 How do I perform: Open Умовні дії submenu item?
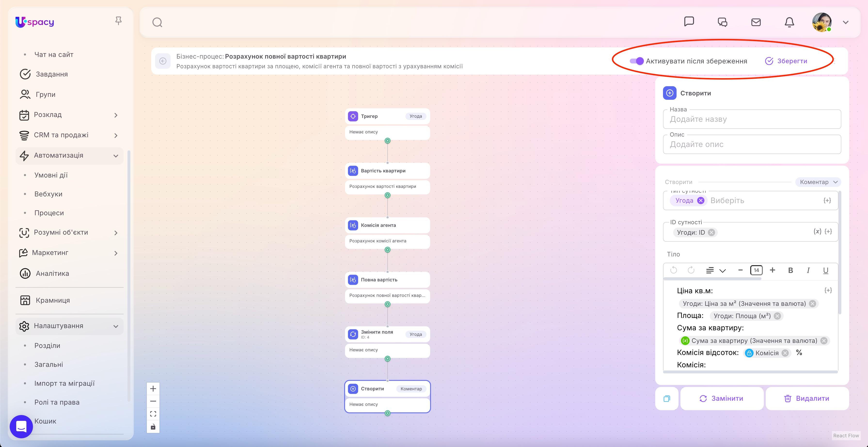pos(51,175)
